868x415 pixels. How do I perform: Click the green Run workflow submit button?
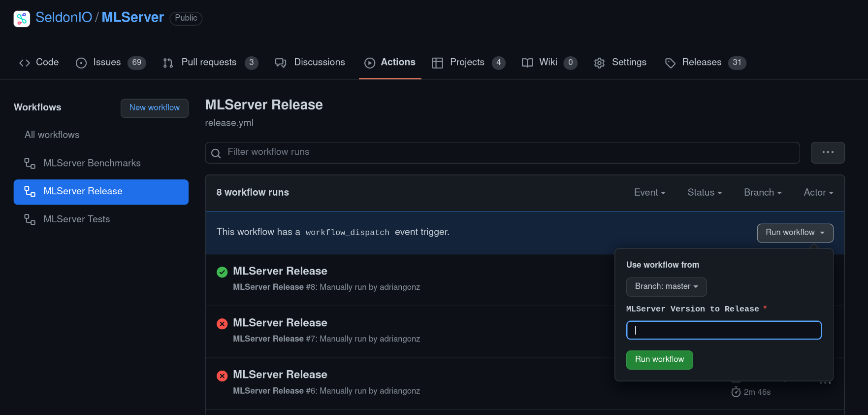659,360
